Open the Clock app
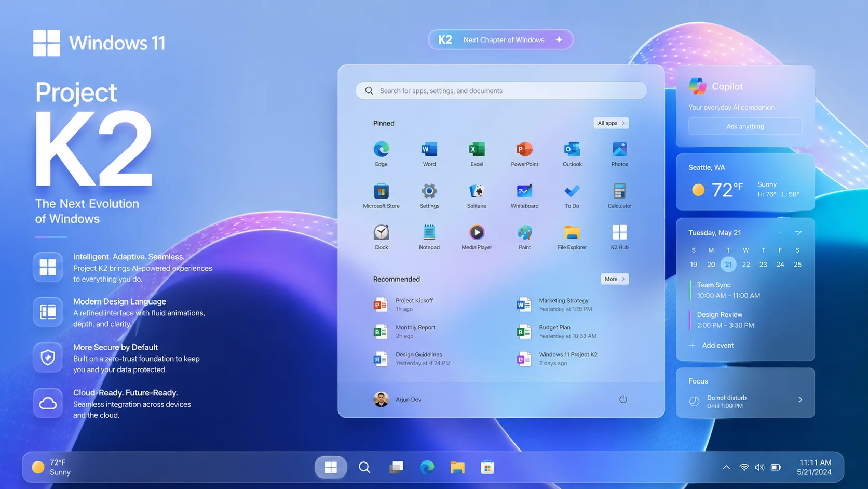Image resolution: width=868 pixels, height=489 pixels. pyautogui.click(x=381, y=237)
